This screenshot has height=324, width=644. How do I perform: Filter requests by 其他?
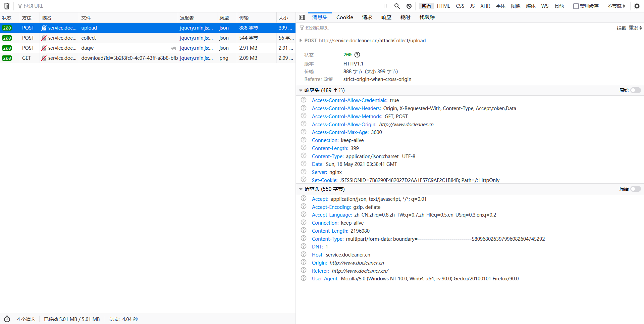coord(559,6)
